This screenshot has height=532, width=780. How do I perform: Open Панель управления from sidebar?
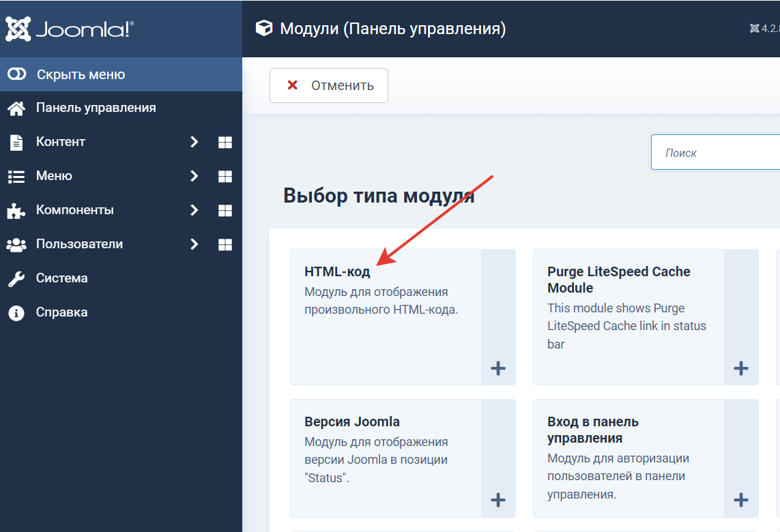tap(96, 108)
